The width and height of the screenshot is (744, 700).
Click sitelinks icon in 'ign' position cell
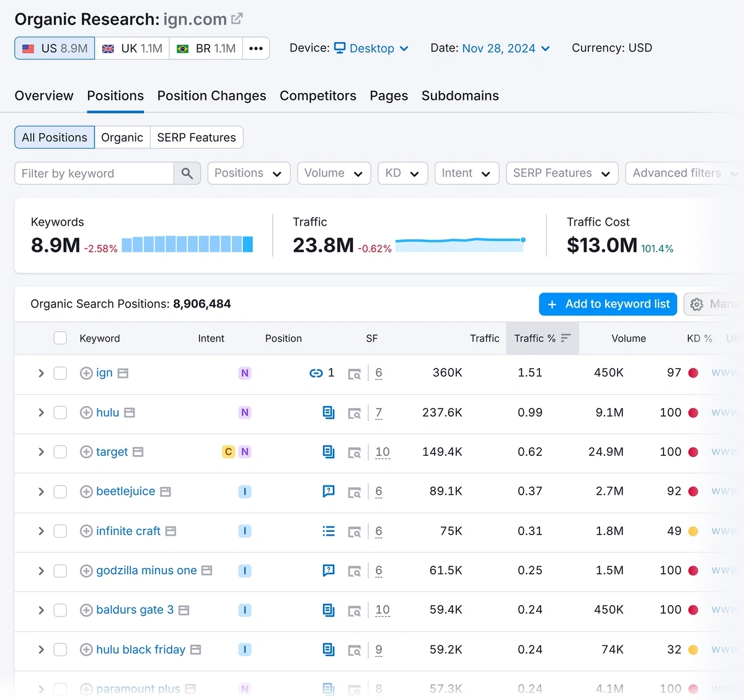(316, 373)
